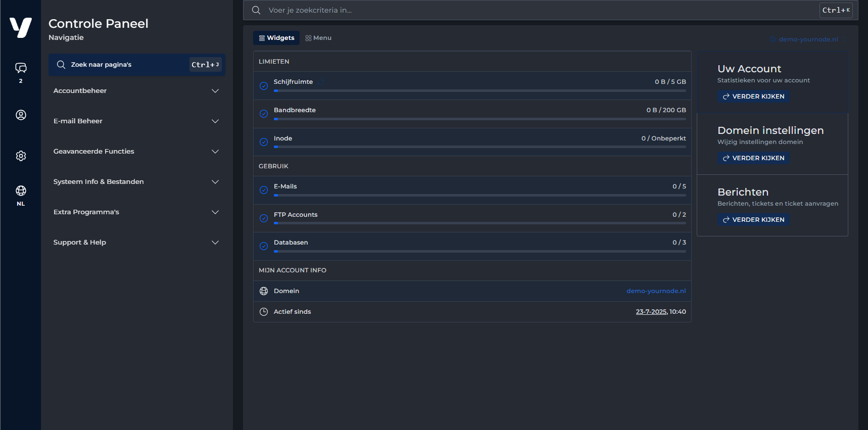This screenshot has width=868, height=430.
Task: Click the small icon after Schijfruimte label
Action: point(320,82)
